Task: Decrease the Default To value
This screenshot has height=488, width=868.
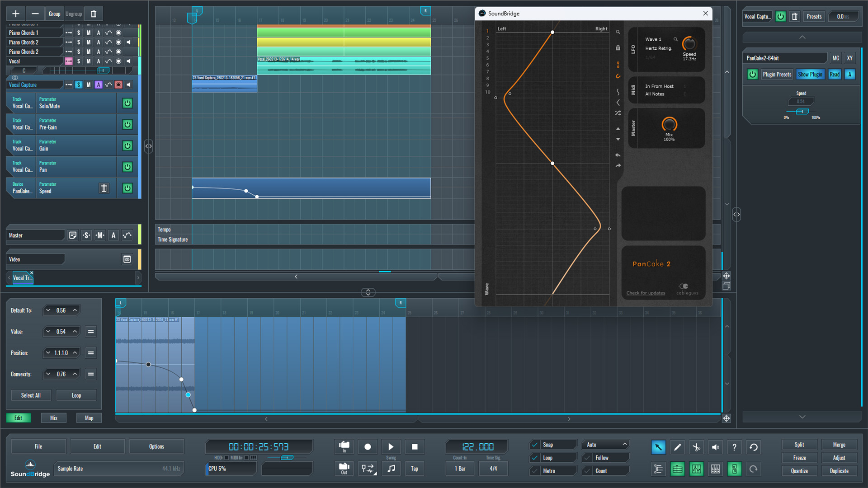Action: coord(48,310)
